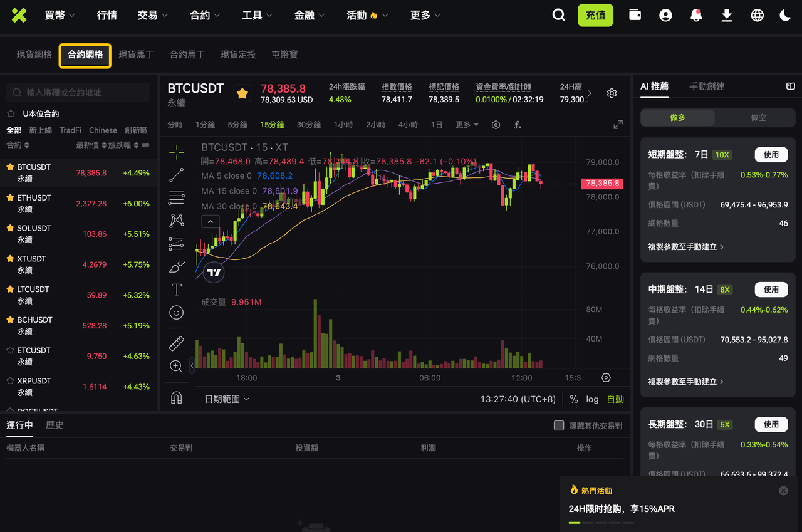
Task: Switch to 手動創建 tab
Action: coord(707,86)
